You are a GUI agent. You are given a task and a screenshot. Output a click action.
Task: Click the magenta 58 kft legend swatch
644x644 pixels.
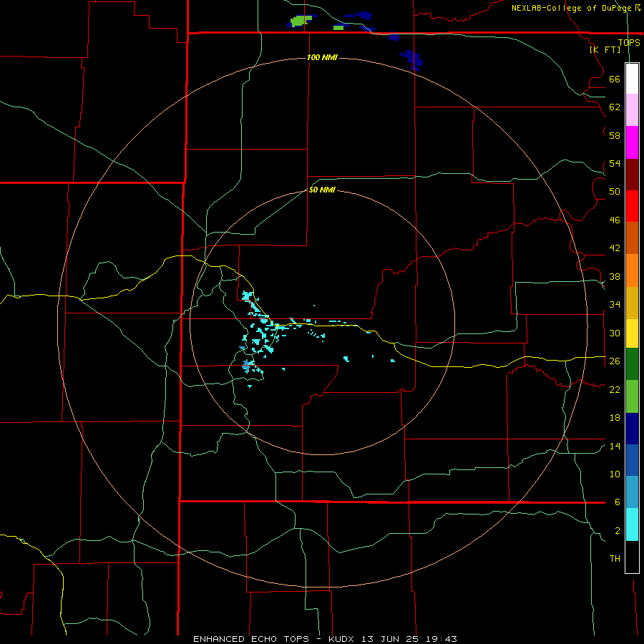(x=632, y=142)
